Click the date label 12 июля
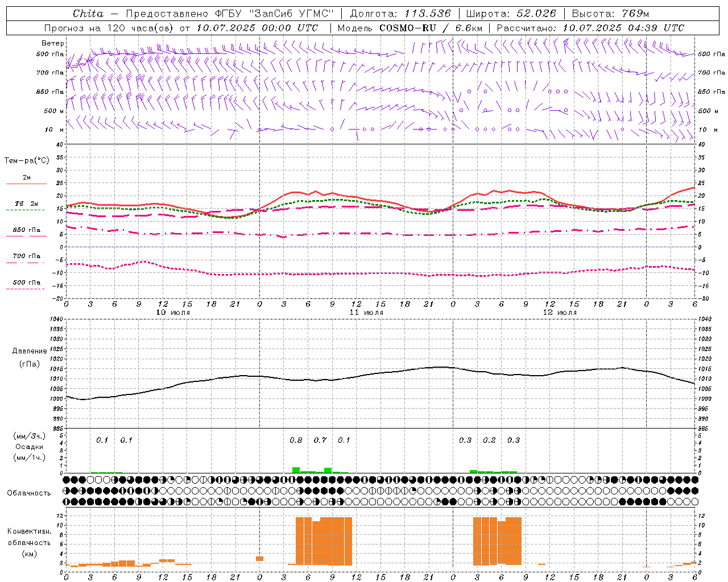Viewport: 728px width, 582px height. pyautogui.click(x=560, y=313)
